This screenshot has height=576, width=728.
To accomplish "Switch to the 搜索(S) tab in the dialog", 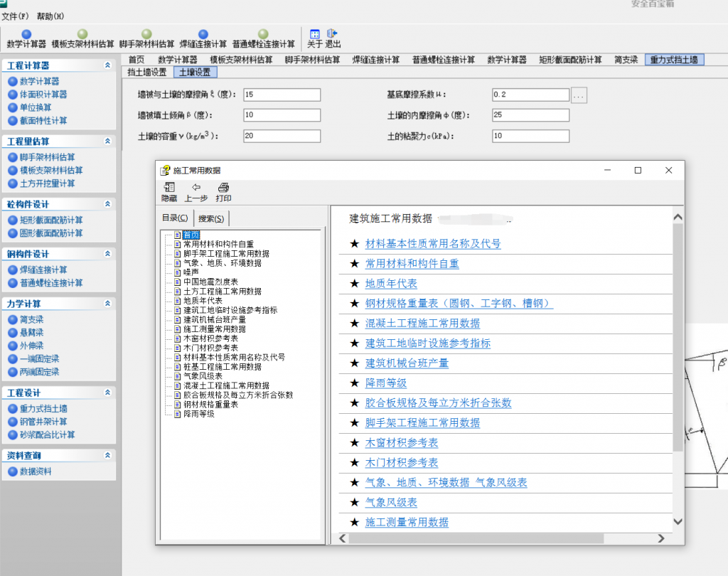I will [x=211, y=218].
